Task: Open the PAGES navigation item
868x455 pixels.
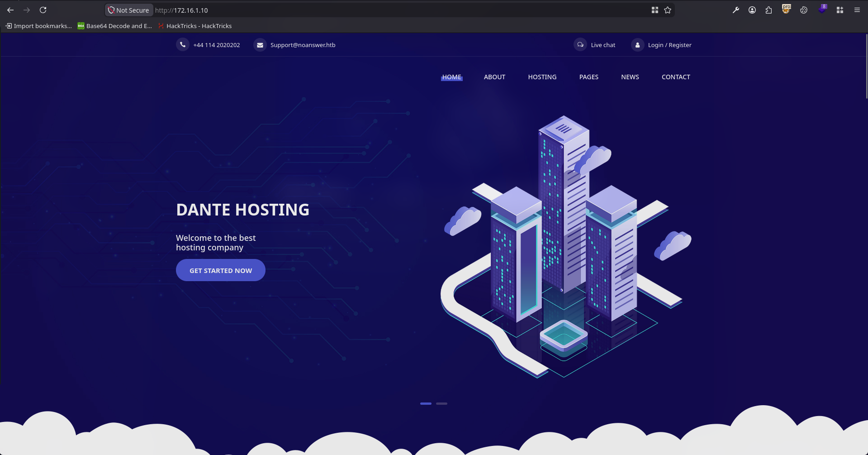Action: 589,77
